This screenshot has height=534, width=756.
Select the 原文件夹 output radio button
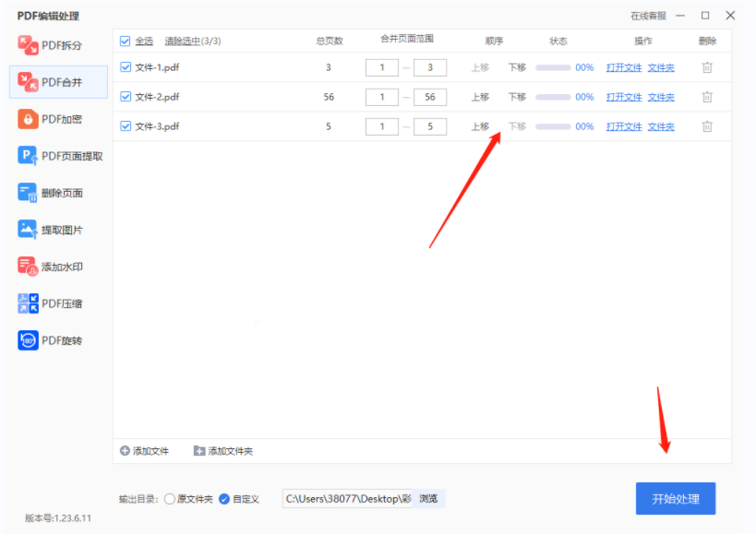(169, 499)
